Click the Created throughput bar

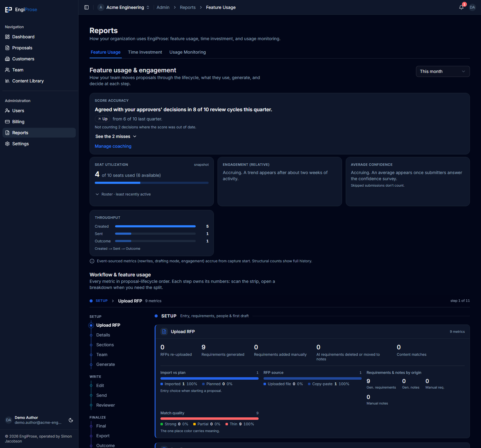(155, 226)
